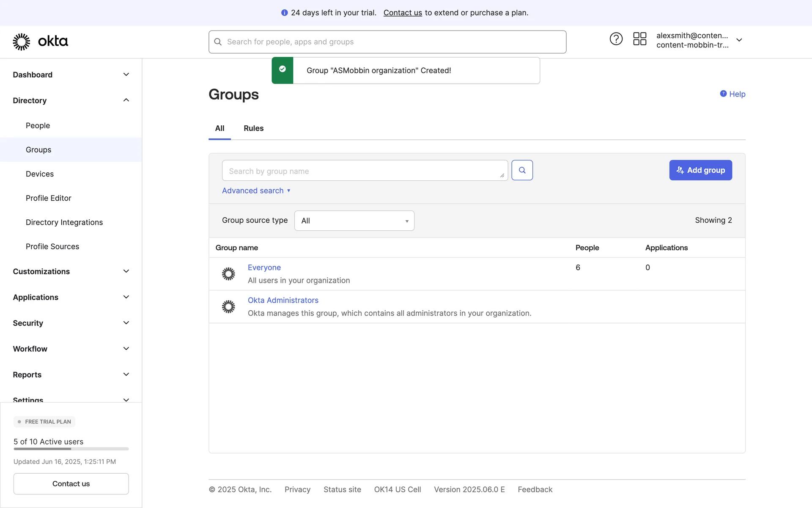The width and height of the screenshot is (812, 508).
Task: Go to People in Directory menu
Action: coord(38,126)
